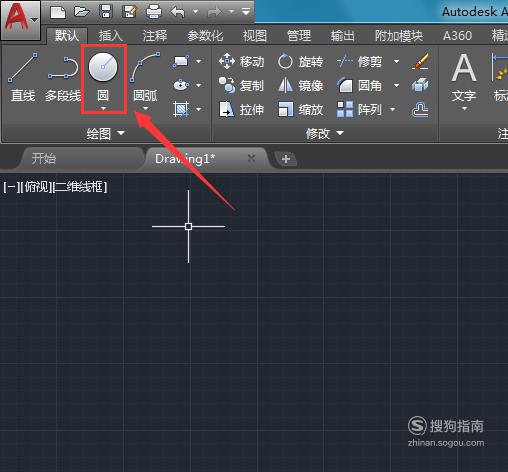Undo the last action

[x=178, y=12]
